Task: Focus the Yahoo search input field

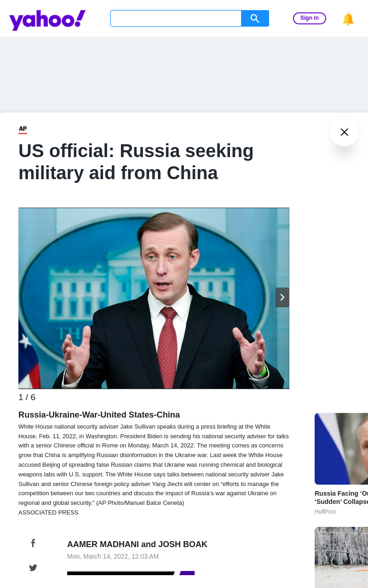Action: coord(176,18)
